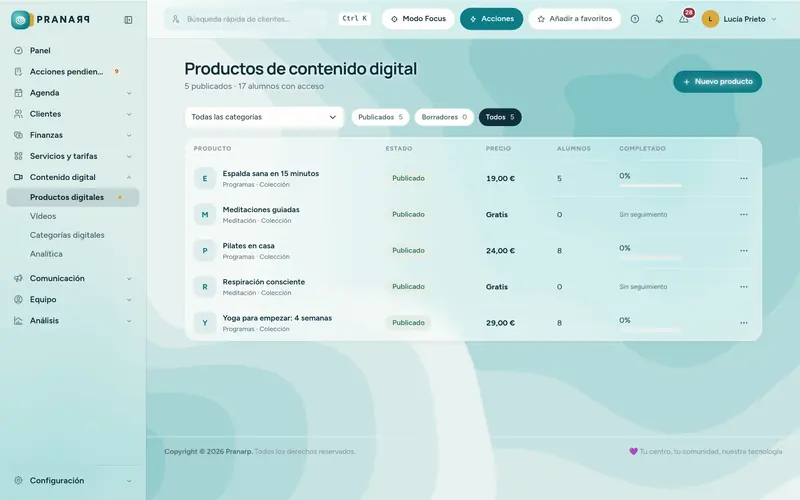
Task: Open alerts icon with 28 badge
Action: tap(684, 19)
